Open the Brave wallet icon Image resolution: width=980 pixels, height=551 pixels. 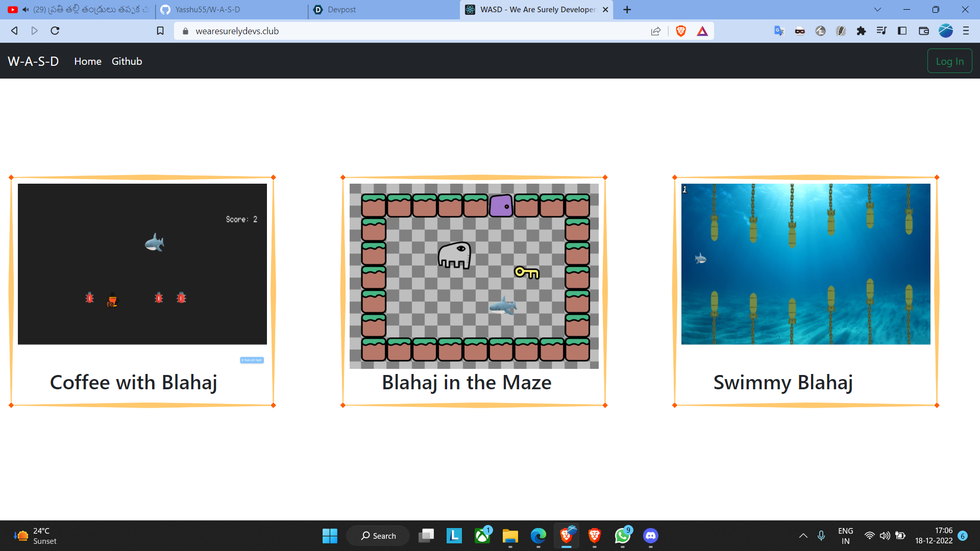pos(923,31)
